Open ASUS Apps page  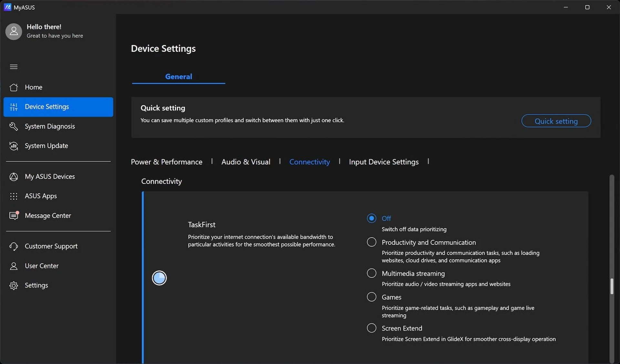click(x=58, y=196)
